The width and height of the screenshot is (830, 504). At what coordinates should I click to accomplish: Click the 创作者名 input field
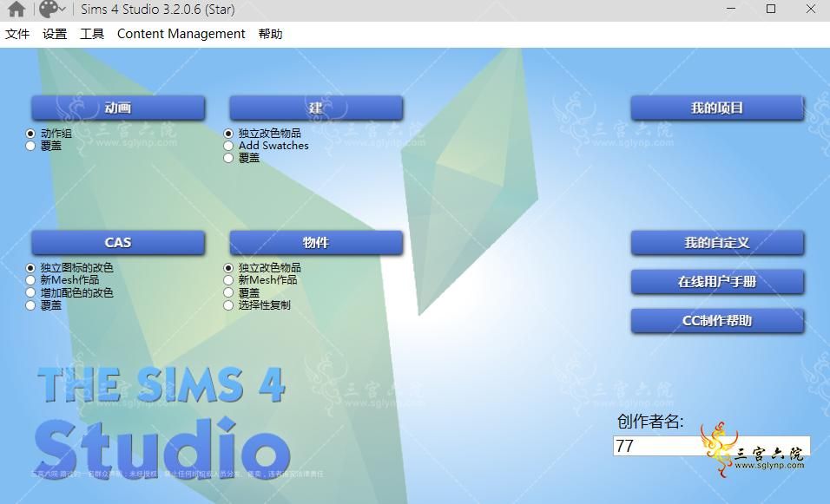(711, 446)
